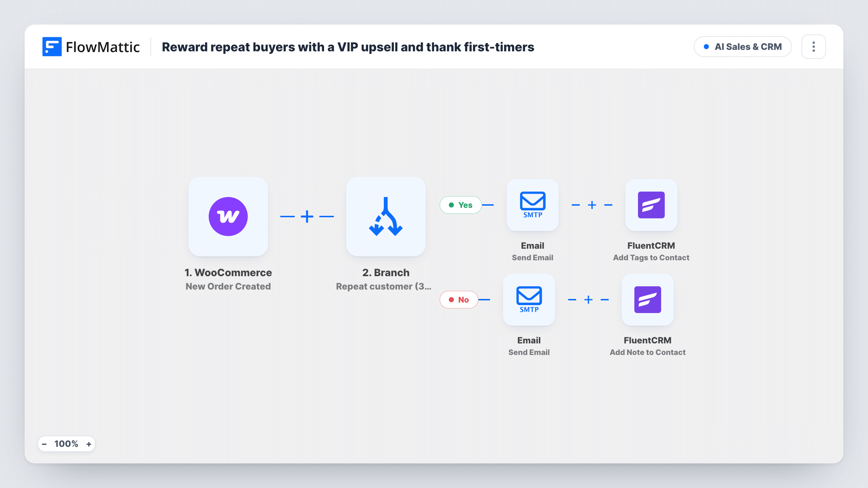Open FlowMattic's FluentCRM Add Tags to Contact node

pos(651,205)
